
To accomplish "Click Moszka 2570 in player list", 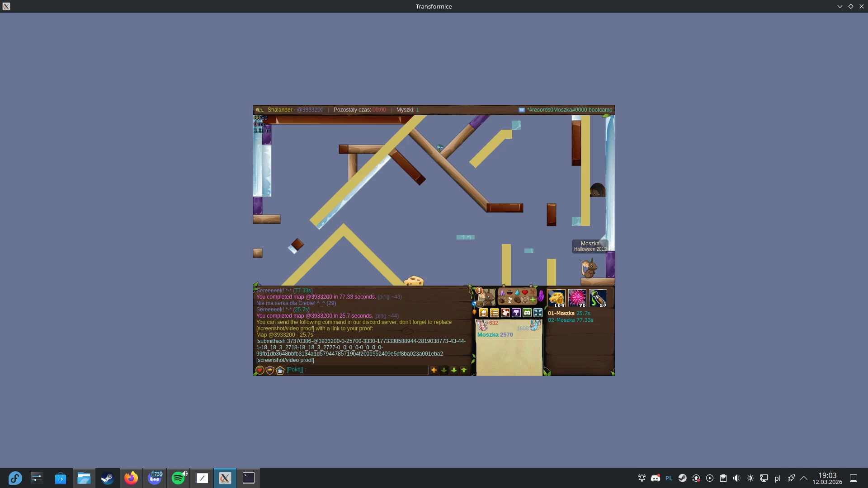I will (495, 335).
